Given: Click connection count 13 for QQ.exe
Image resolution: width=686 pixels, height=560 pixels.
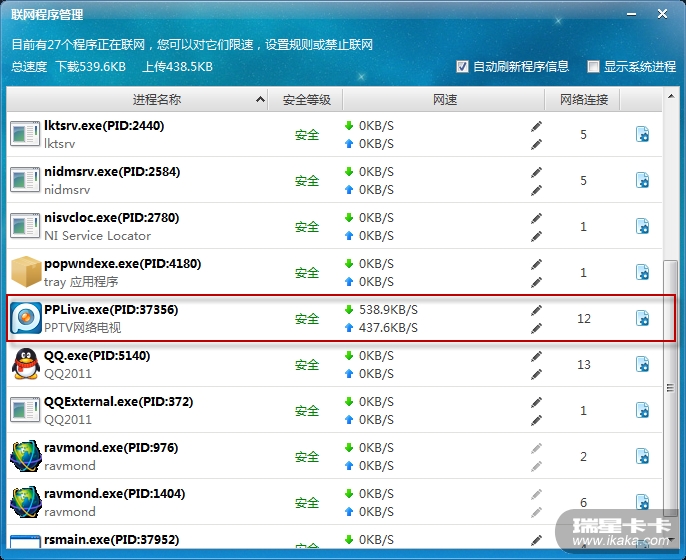Looking at the screenshot, I should coord(584,364).
